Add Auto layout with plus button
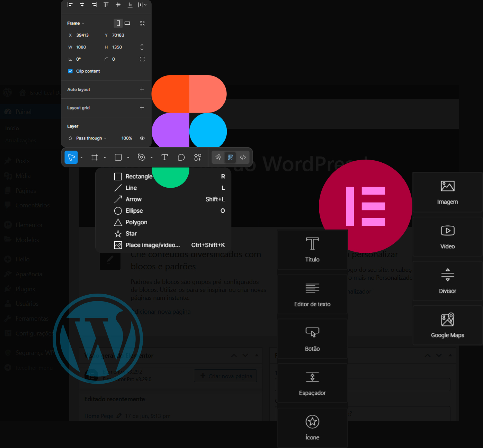Image resolution: width=483 pixels, height=448 pixels. 142,89
